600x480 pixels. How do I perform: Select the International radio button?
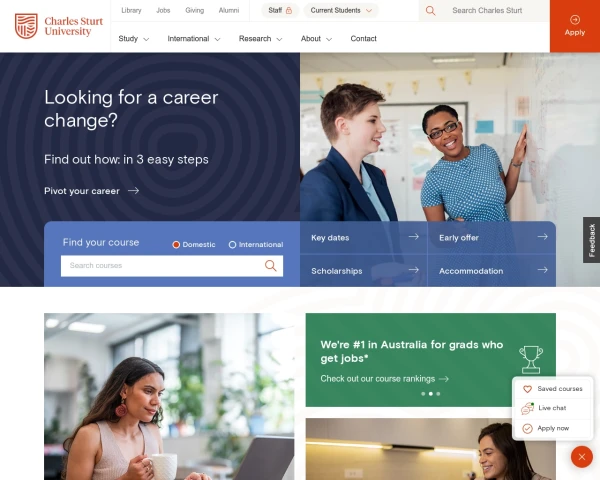tap(232, 245)
